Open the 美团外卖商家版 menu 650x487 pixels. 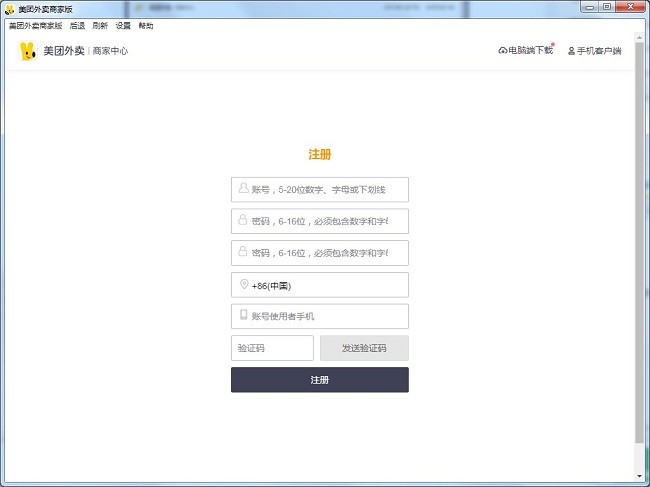tap(35, 26)
